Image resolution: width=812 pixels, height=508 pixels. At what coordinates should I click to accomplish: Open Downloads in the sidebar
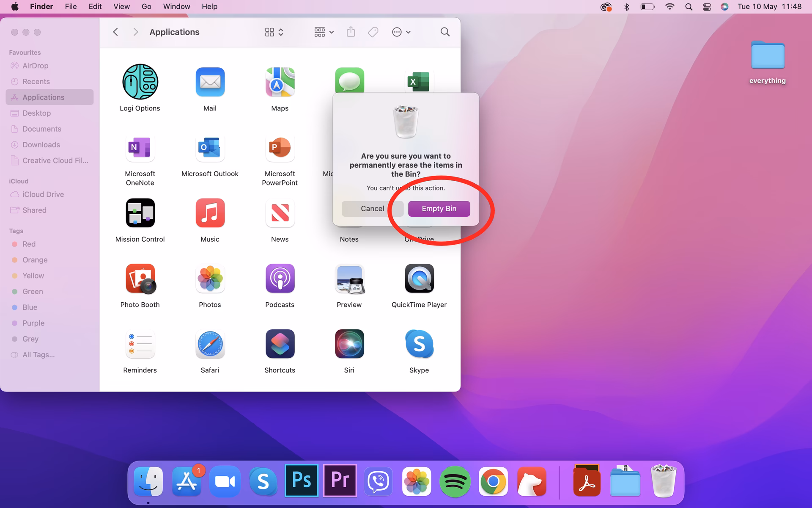pos(49,145)
